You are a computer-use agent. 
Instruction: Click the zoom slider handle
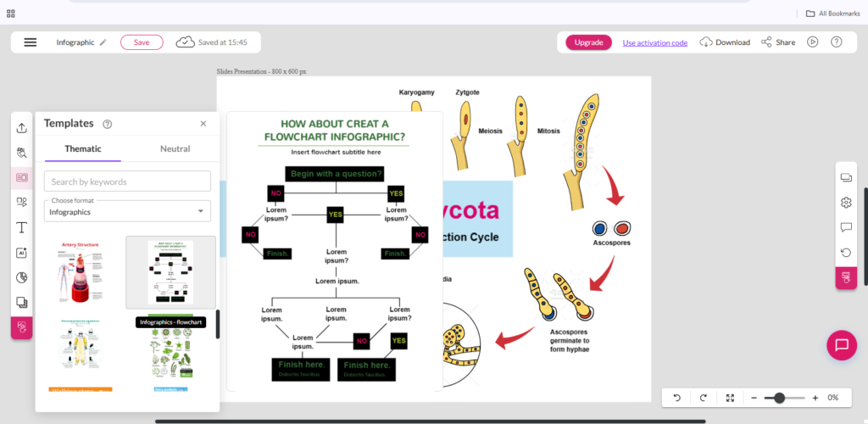[780, 398]
